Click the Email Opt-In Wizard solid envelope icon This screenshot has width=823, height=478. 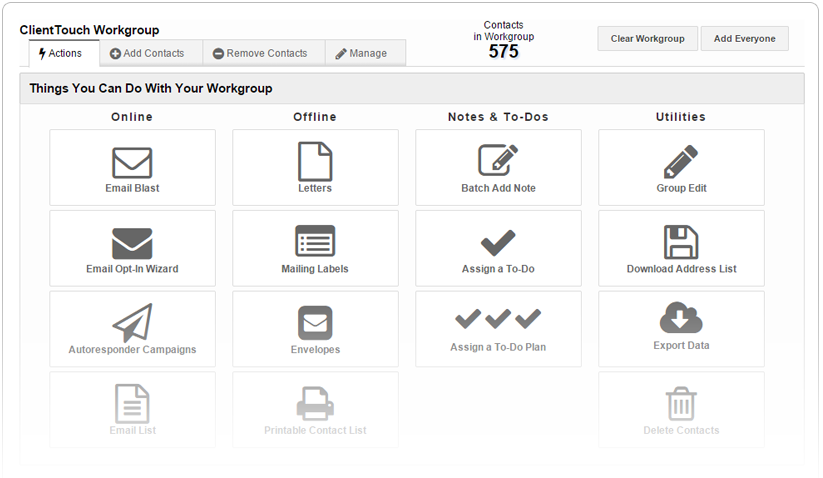click(132, 243)
